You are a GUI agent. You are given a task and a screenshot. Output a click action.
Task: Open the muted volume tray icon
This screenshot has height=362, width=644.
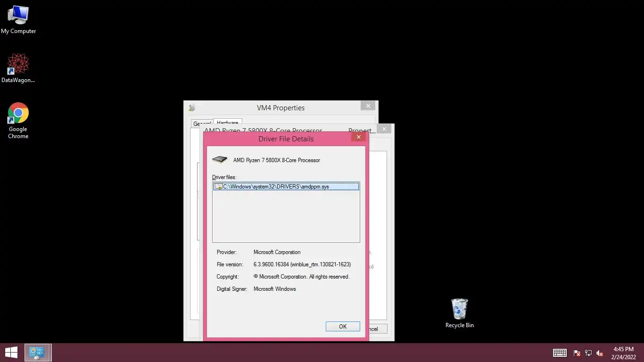pos(600,353)
